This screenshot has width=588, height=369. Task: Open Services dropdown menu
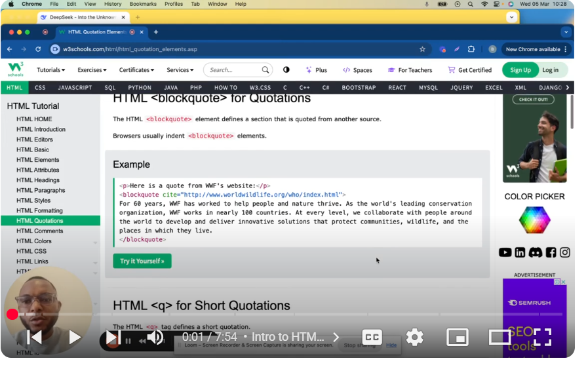[x=180, y=69]
